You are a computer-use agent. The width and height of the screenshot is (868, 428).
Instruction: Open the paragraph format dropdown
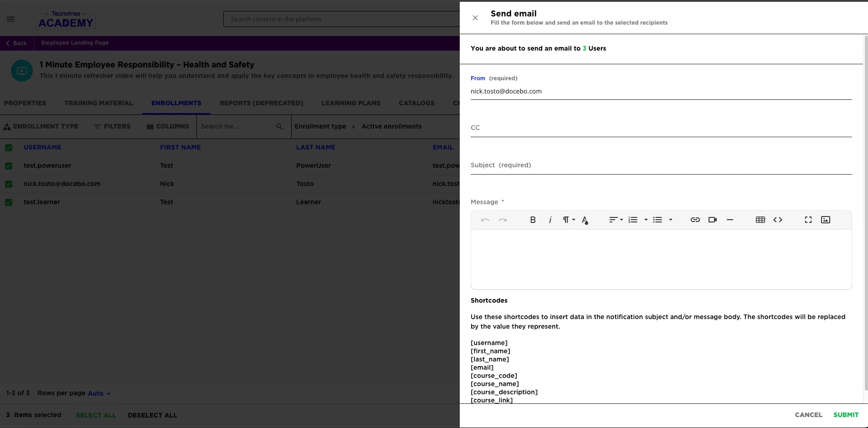click(x=568, y=220)
